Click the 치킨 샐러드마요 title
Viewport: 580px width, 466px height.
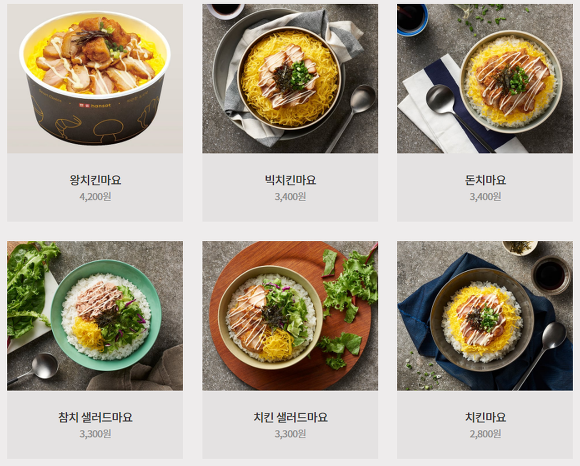point(290,417)
